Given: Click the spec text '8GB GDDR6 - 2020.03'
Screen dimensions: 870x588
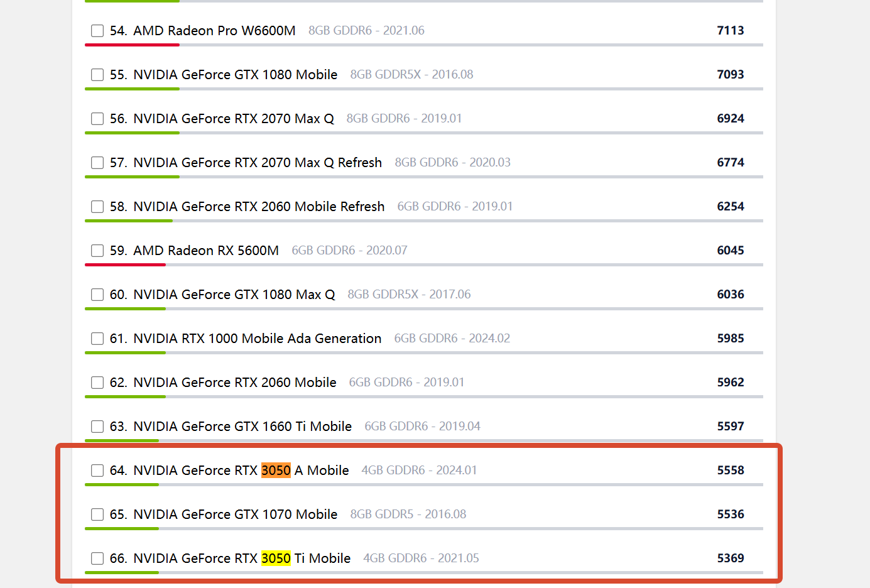Looking at the screenshot, I should (452, 163).
